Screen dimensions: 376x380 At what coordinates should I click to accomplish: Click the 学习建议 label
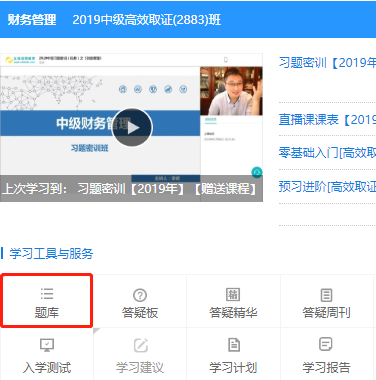tap(140, 368)
